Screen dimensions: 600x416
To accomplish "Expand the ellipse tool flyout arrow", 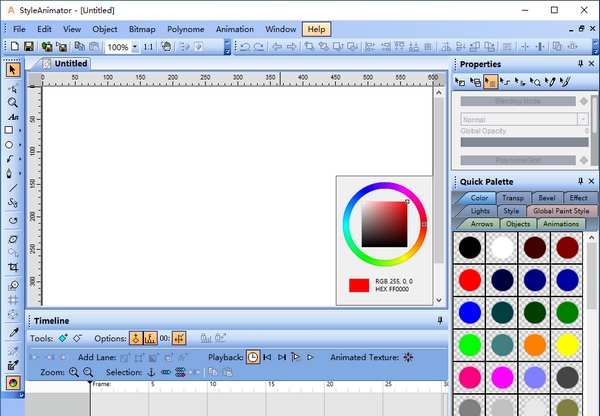I will click(22, 145).
